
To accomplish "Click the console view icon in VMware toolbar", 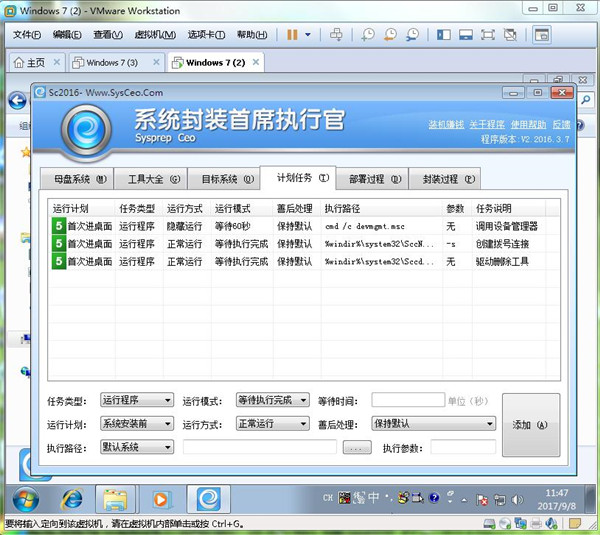I will pyautogui.click(x=542, y=35).
